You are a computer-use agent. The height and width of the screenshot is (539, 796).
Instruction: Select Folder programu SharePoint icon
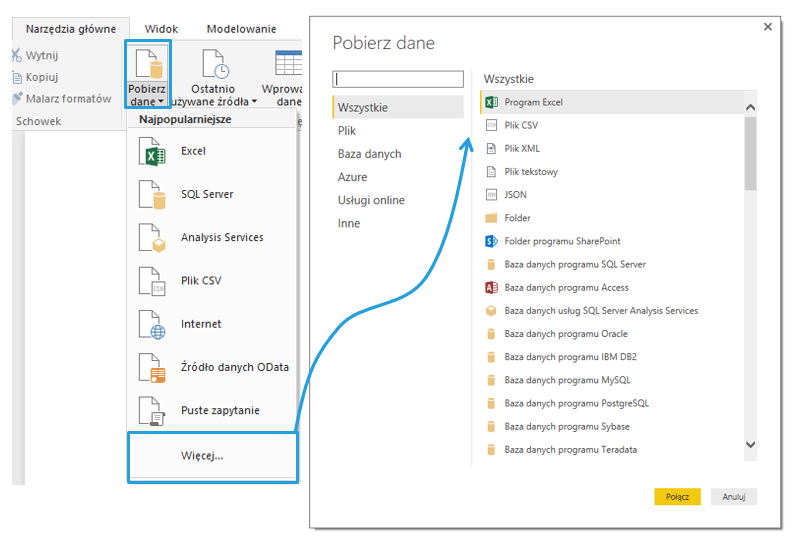491,241
